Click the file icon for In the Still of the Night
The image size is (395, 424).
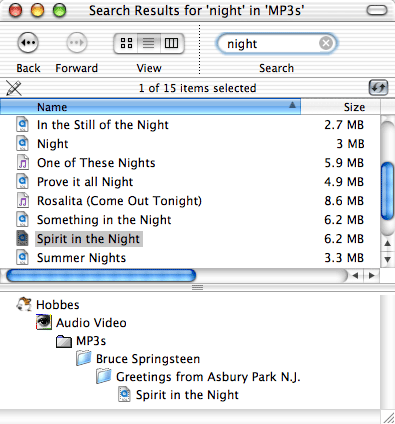tap(22, 125)
